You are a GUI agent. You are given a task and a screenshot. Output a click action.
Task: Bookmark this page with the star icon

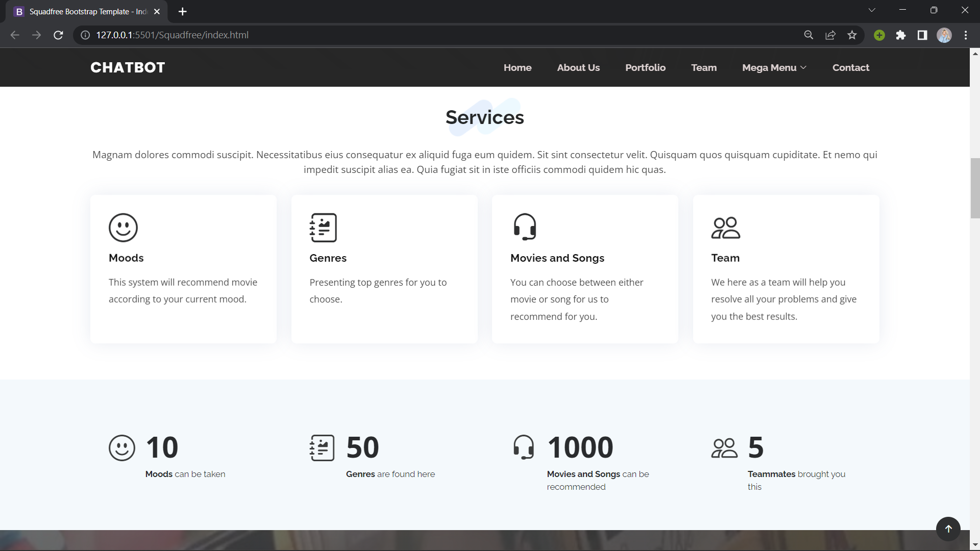point(852,35)
